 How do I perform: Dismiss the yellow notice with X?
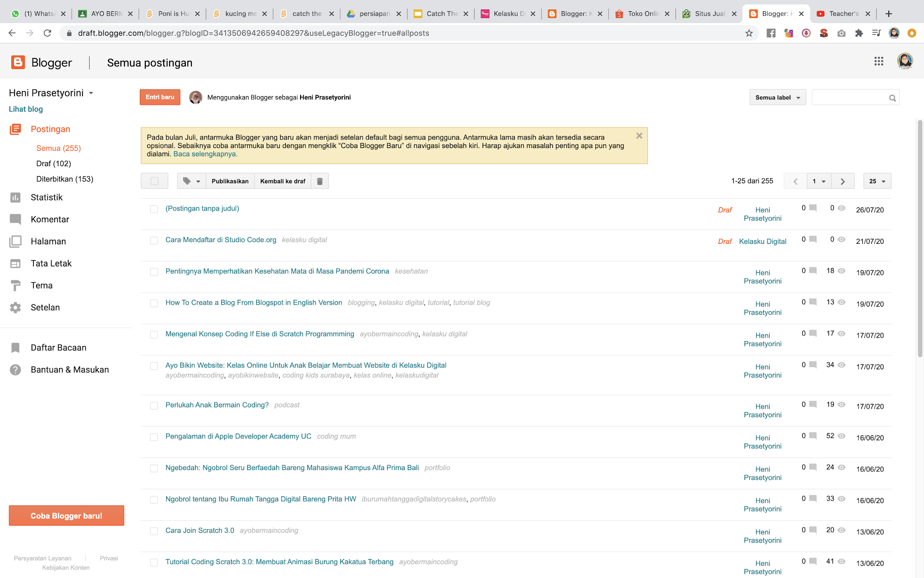point(639,135)
